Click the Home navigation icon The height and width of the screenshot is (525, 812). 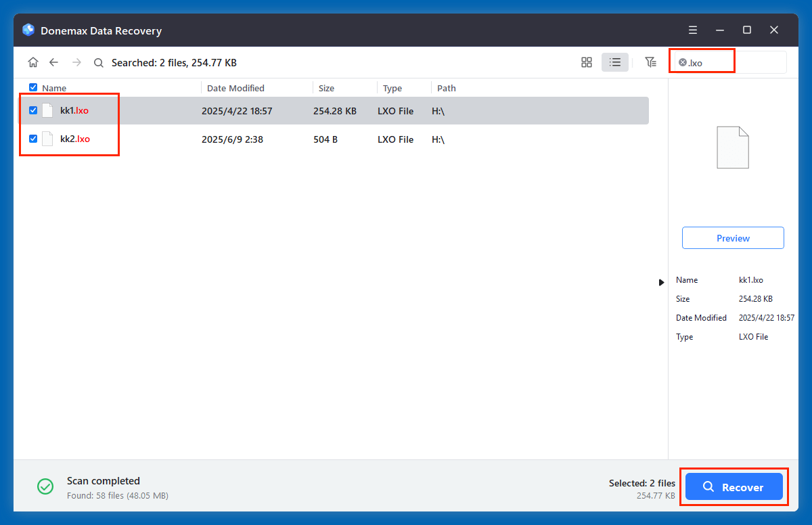(x=32, y=62)
